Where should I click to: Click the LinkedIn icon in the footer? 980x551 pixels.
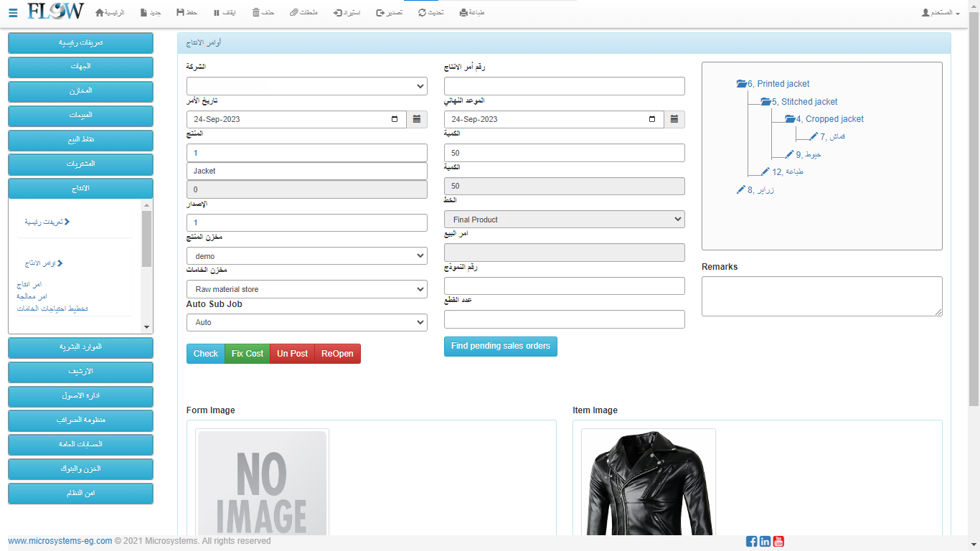765,542
